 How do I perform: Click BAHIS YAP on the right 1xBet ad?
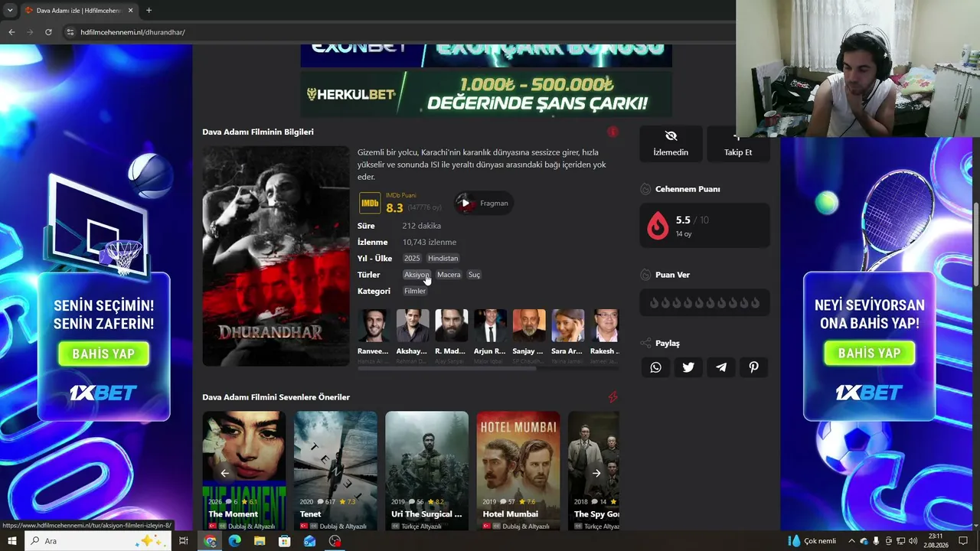869,353
